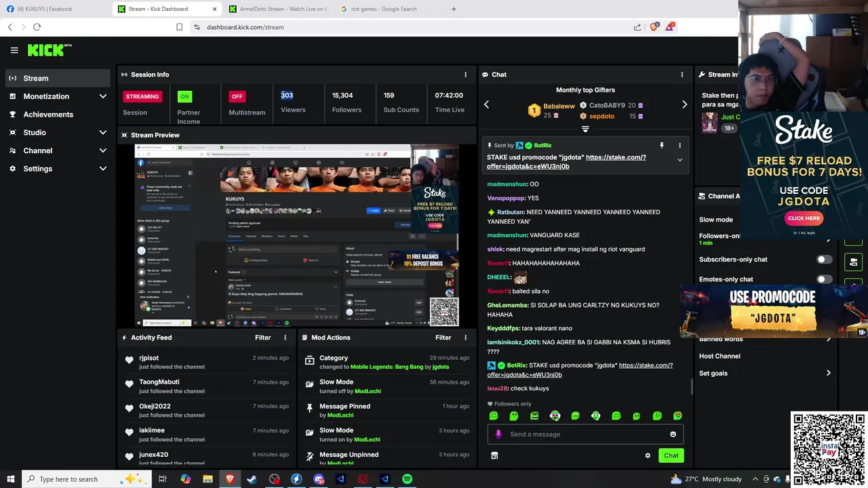Click the Send a message field
Image resolution: width=868 pixels, height=488 pixels.
(585, 434)
